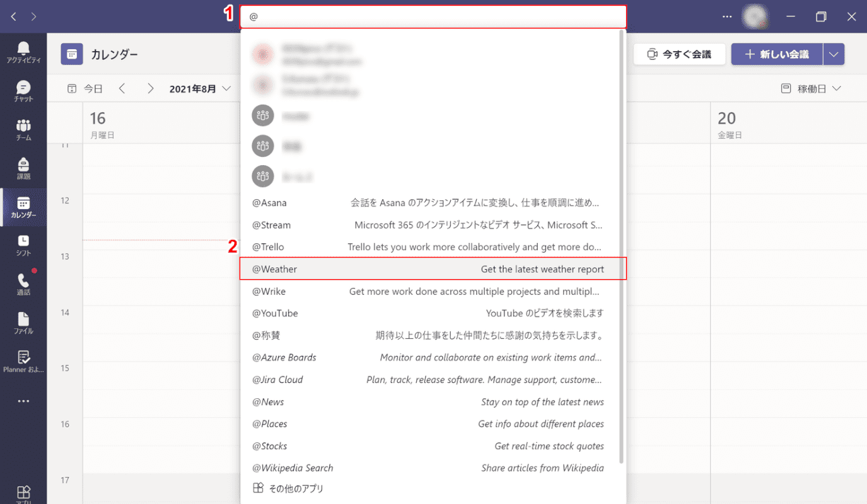The height and width of the screenshot is (504, 867).
Task: Open Settings and more ellipsis in title bar
Action: (727, 16)
